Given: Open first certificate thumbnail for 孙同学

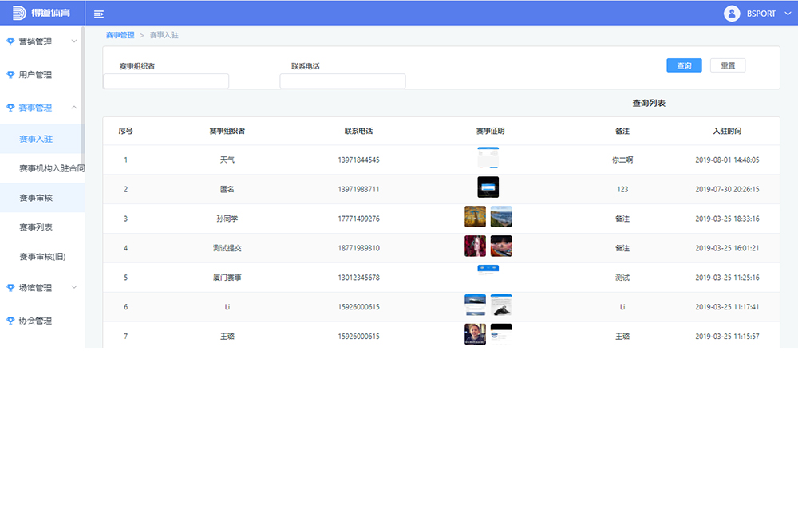Looking at the screenshot, I should click(x=475, y=217).
